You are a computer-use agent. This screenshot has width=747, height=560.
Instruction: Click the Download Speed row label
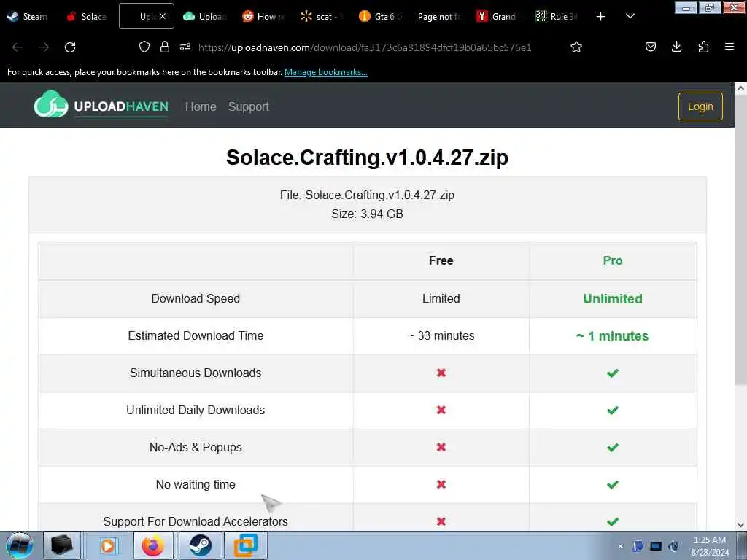coord(196,298)
